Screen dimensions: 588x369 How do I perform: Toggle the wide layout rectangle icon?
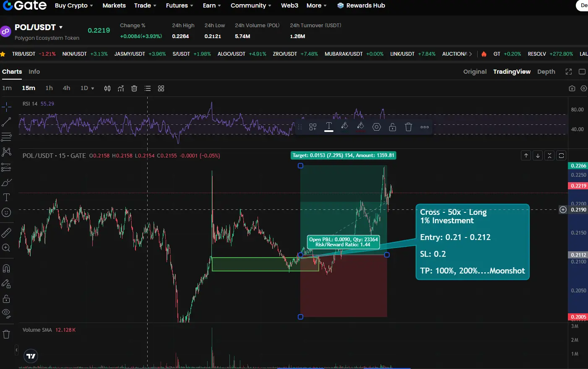click(582, 72)
